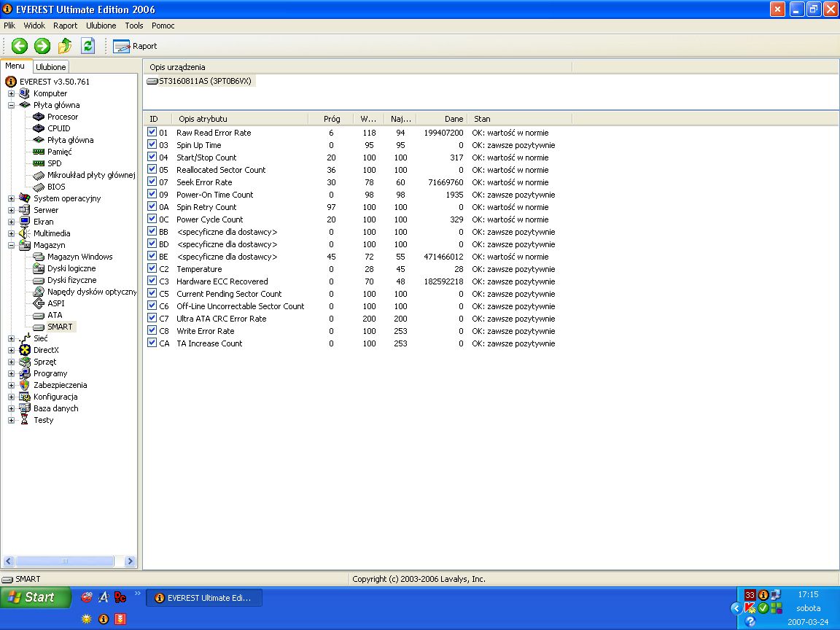Expand the Ekran tree node
Viewport: 840px width, 630px height.
point(11,222)
